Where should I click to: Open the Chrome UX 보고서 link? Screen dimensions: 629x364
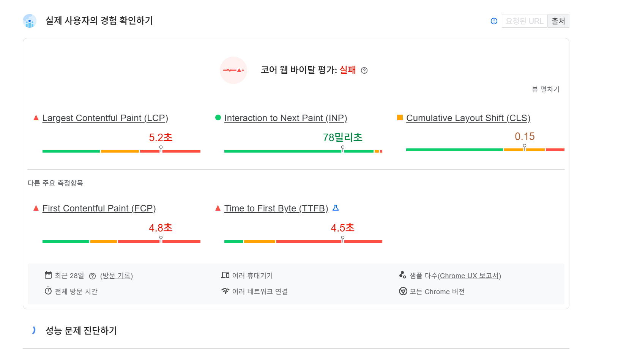click(x=470, y=276)
